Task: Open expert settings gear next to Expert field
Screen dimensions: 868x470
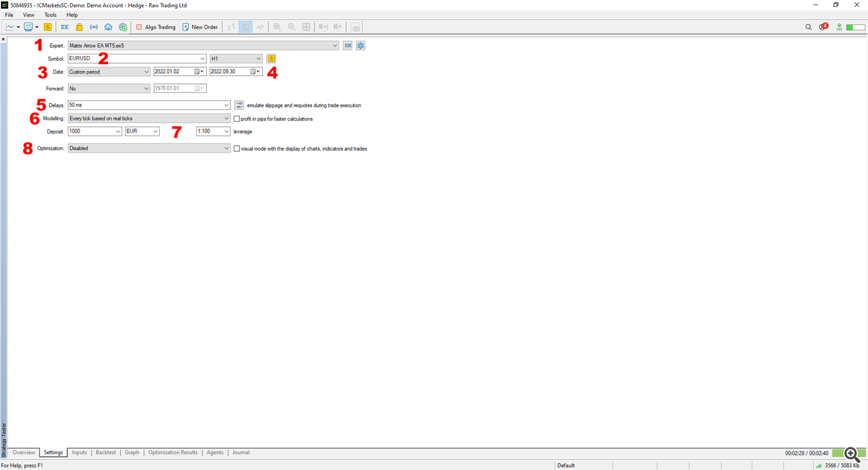Action: pos(361,46)
